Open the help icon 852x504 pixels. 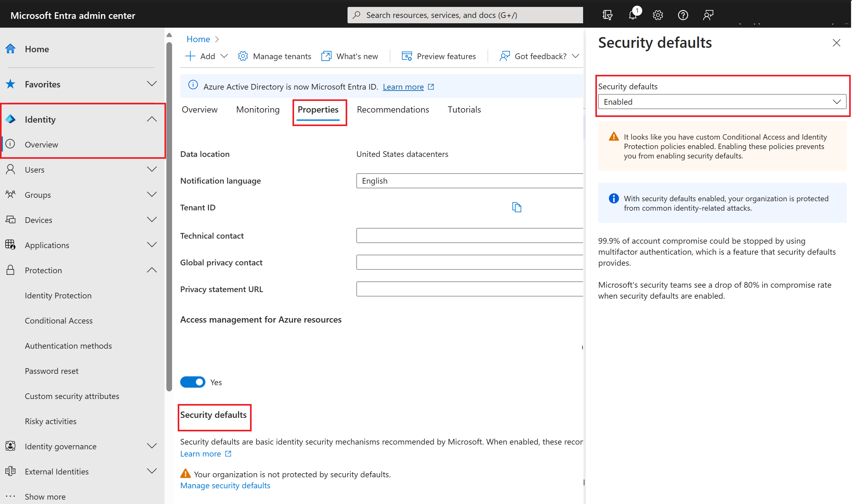pos(683,15)
